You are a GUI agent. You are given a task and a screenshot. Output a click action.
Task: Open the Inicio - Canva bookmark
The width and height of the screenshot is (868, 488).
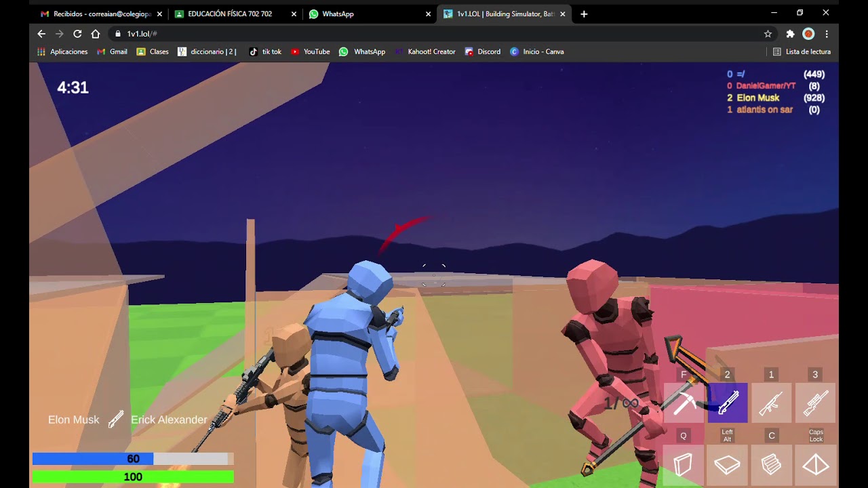click(x=536, y=52)
